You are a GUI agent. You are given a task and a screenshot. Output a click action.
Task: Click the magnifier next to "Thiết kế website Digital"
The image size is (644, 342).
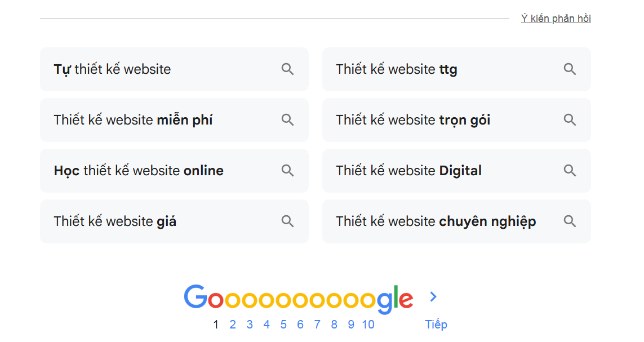[x=570, y=170]
